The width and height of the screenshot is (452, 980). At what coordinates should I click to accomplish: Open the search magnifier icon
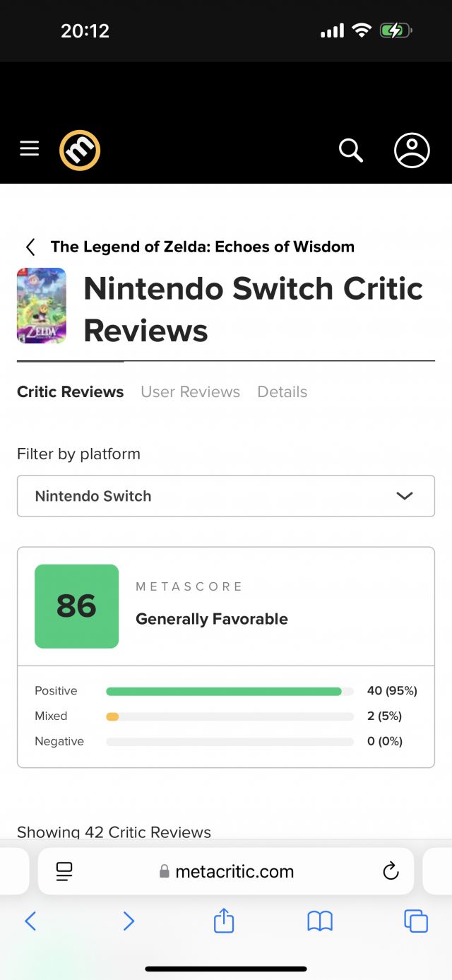(350, 150)
